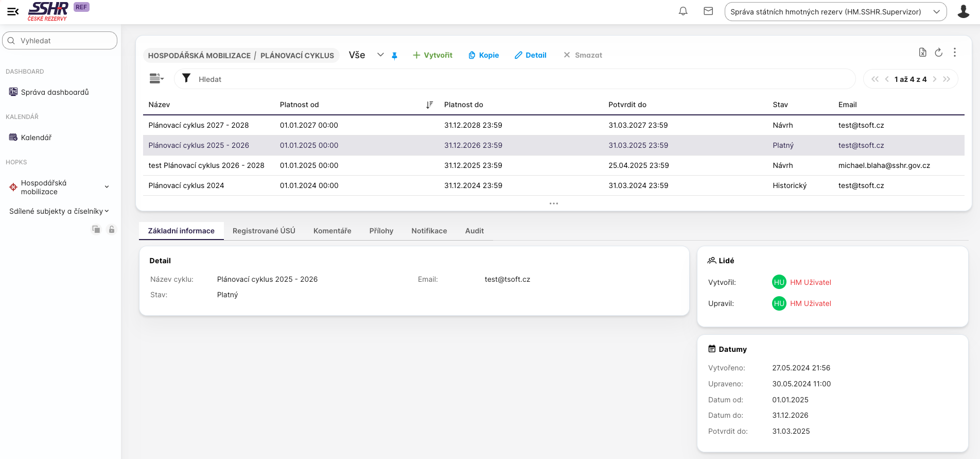Refresh the planning cycle list
This screenshot has width=980, height=459.
(x=938, y=53)
